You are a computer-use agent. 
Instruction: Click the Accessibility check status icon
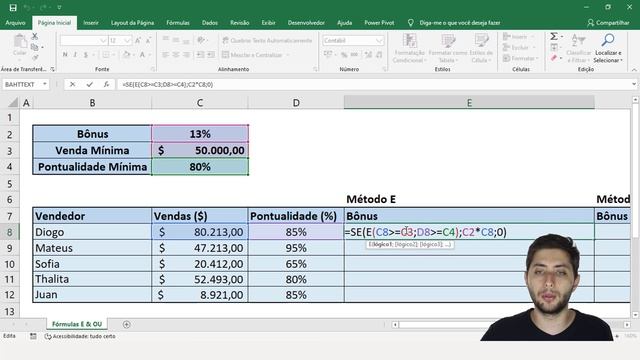coord(48,336)
